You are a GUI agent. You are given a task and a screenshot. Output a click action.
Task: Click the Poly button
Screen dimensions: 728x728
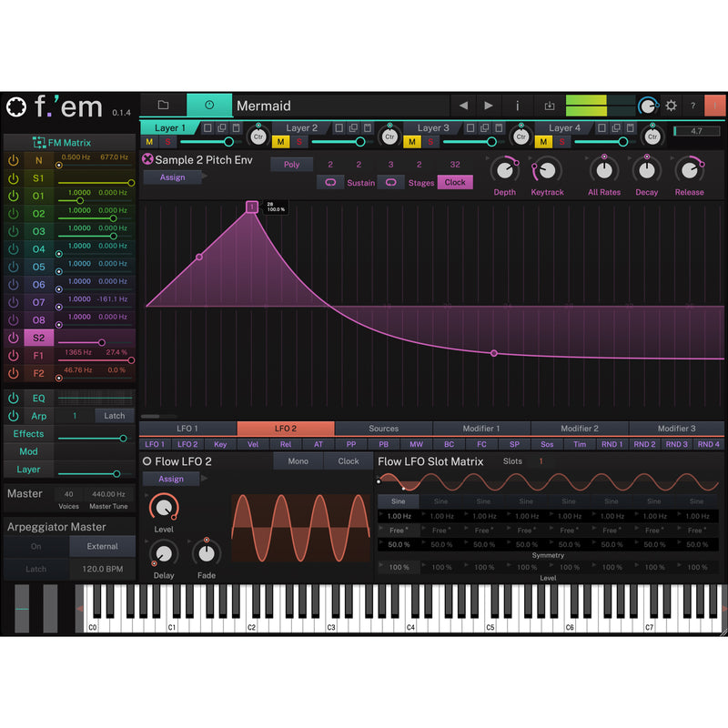291,165
